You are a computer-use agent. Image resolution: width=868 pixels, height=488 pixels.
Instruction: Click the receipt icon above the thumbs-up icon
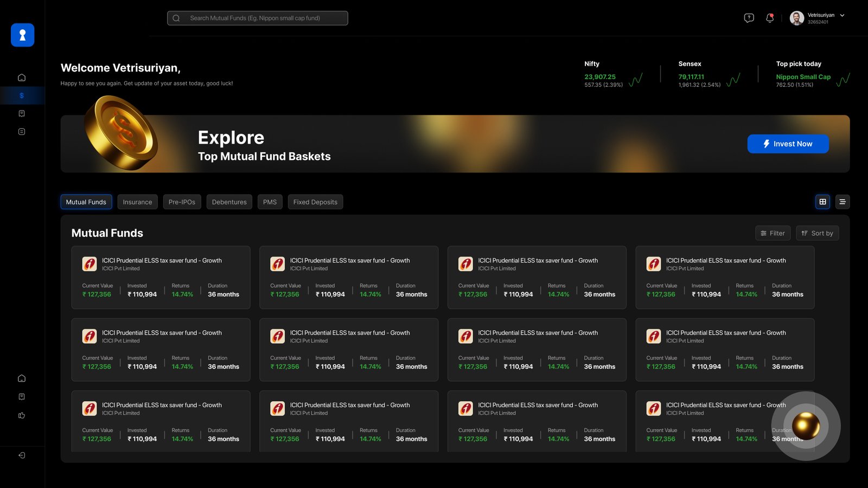click(22, 397)
